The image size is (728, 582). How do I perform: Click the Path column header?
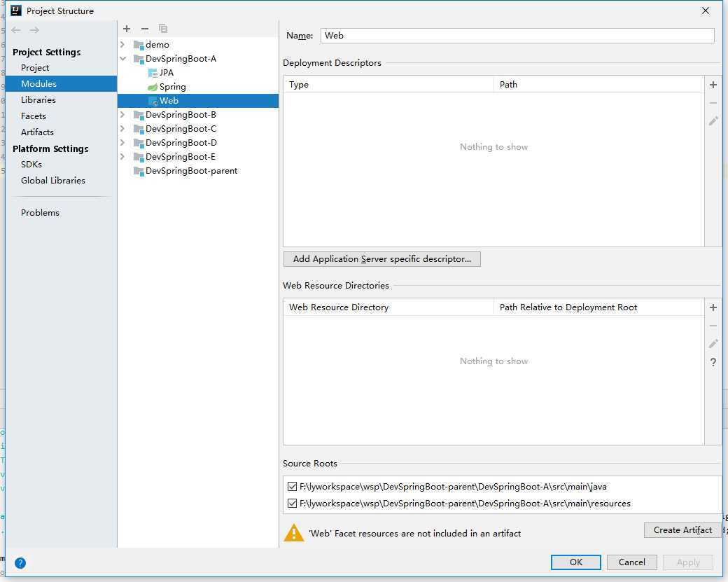(x=599, y=85)
